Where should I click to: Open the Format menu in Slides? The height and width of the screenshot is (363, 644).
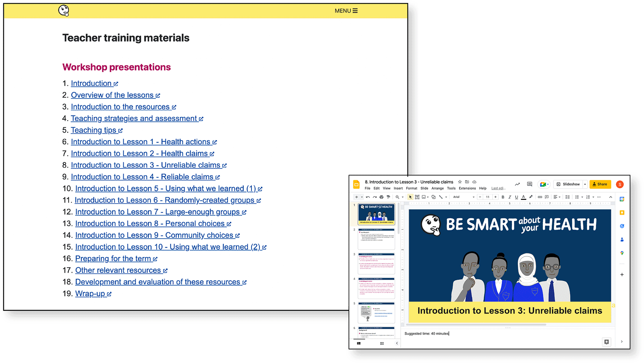(x=412, y=188)
